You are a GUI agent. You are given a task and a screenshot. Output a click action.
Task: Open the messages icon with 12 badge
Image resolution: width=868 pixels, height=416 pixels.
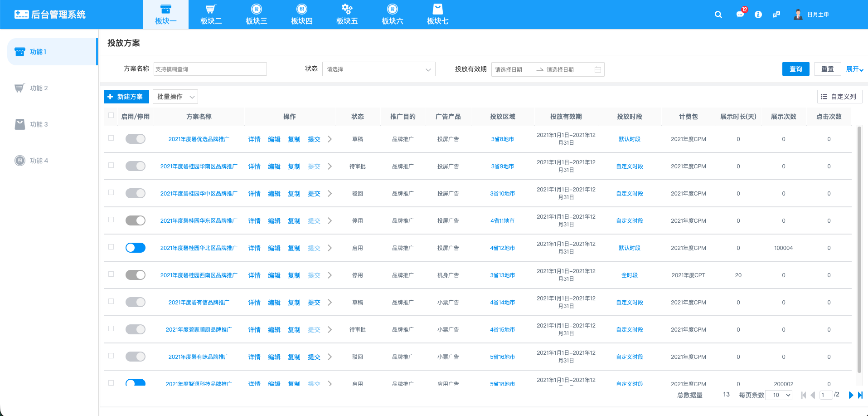pyautogui.click(x=740, y=14)
